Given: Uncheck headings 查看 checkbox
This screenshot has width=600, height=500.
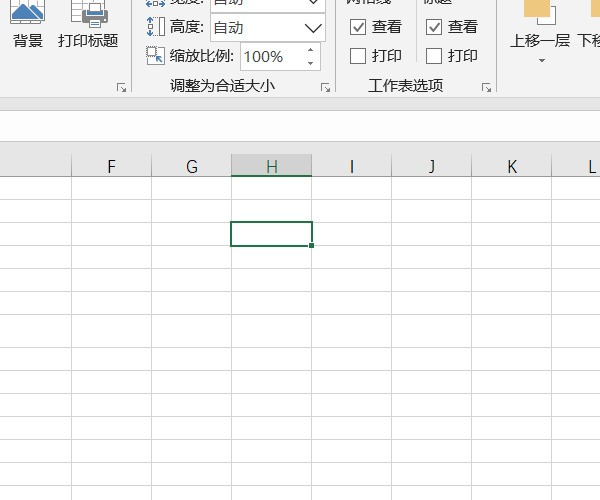Looking at the screenshot, I should point(434,27).
